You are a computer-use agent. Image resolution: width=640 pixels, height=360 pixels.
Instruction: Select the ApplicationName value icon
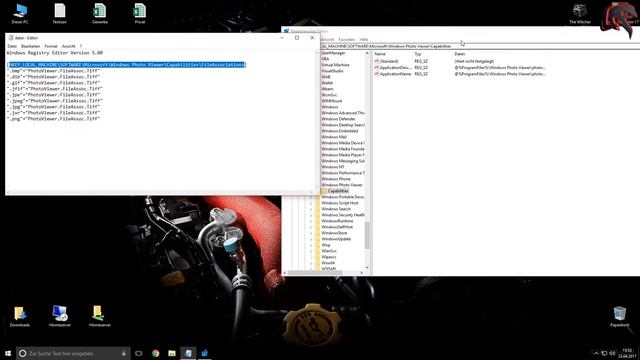(x=377, y=74)
